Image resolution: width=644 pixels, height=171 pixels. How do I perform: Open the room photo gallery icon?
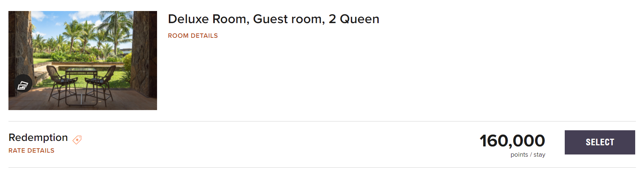[x=23, y=85]
